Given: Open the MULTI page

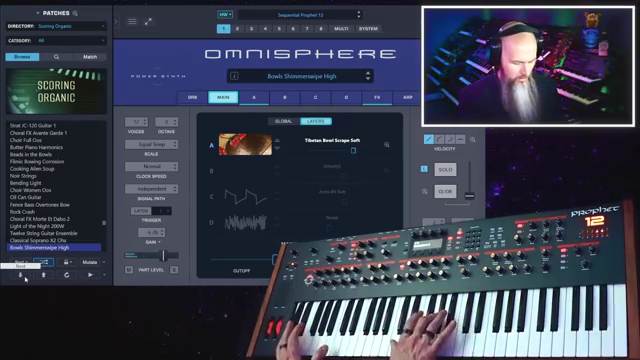Looking at the screenshot, I should (341, 29).
